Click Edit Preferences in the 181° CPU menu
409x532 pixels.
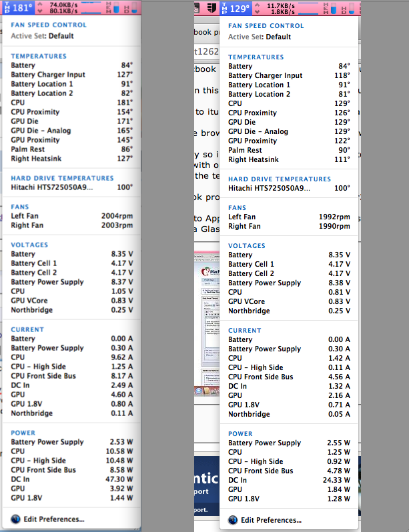click(53, 519)
